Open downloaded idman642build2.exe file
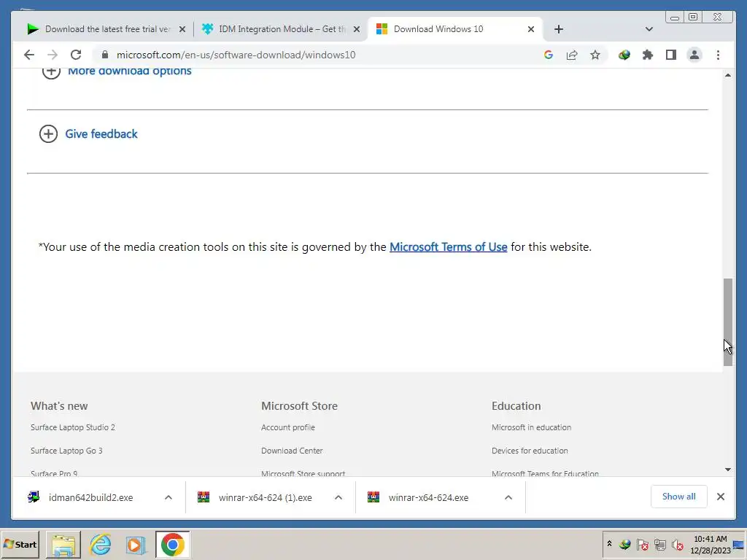 click(x=90, y=497)
